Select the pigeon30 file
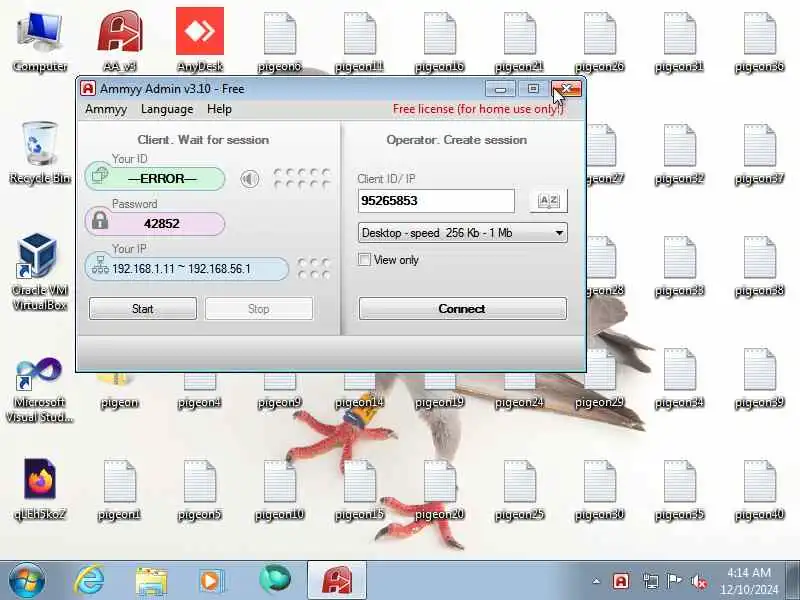Image resolution: width=800 pixels, height=600 pixels. (599, 491)
